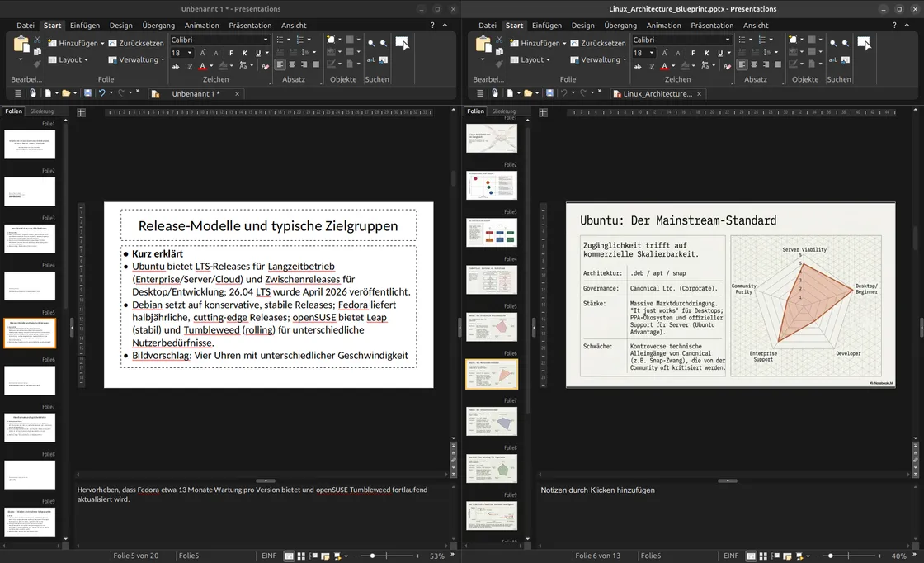
Task: Click find icon in Linux_Architecture Suchen group
Action: point(833,43)
